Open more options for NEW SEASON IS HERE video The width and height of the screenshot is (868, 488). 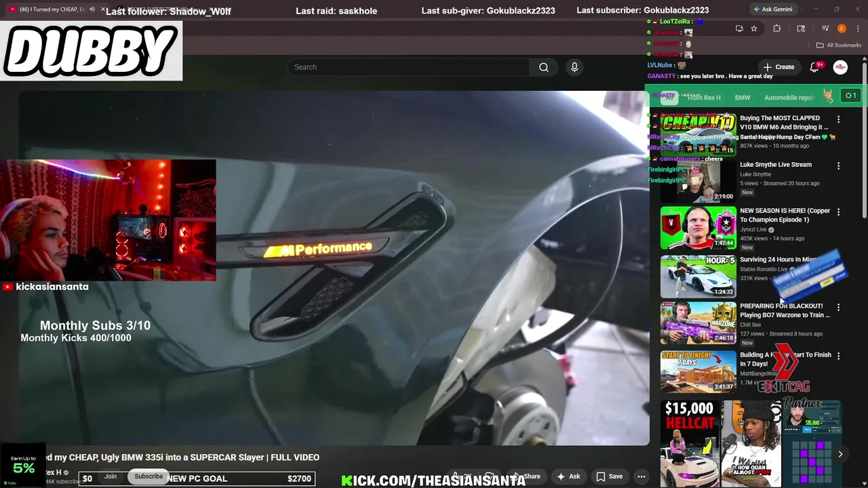pyautogui.click(x=838, y=212)
